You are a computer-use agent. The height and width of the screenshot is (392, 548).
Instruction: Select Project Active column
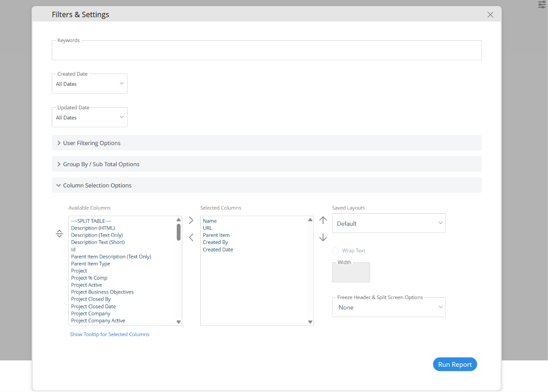pos(87,285)
